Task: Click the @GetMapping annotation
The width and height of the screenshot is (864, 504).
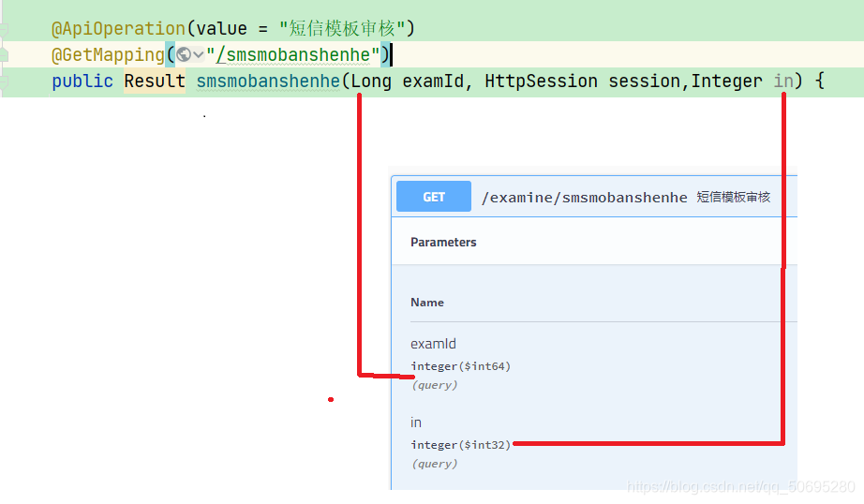Action: pos(108,55)
